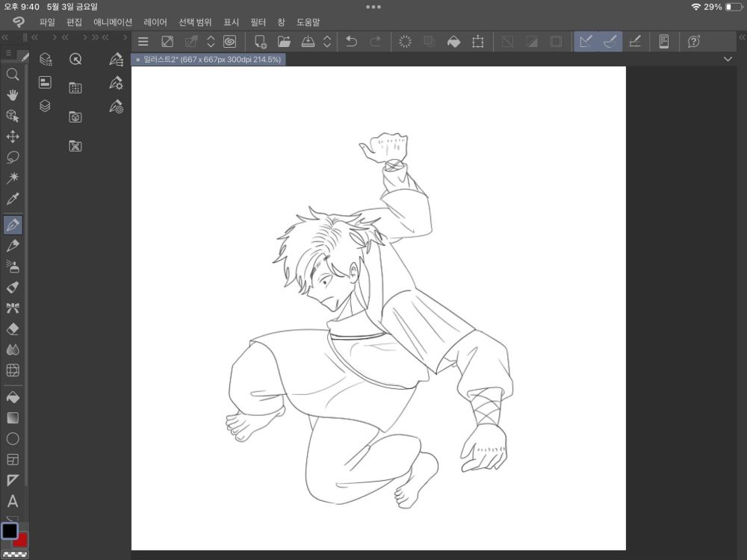Screen dimensions: 747x560
Task: Expand save options arrows beside Save icon
Action: [x=327, y=41]
